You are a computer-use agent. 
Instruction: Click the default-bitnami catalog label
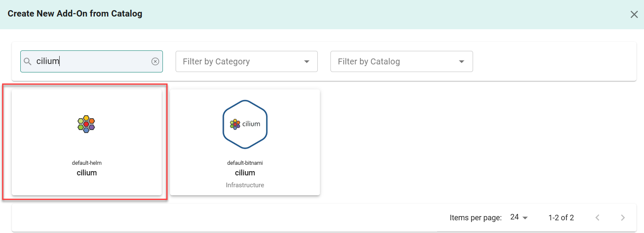[245, 163]
